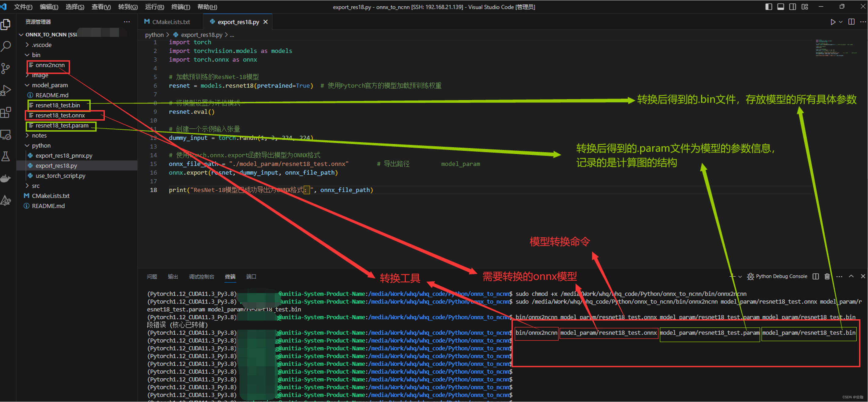The height and width of the screenshot is (402, 868).
Task: Toggle the primary side bar layout icon
Action: point(769,7)
